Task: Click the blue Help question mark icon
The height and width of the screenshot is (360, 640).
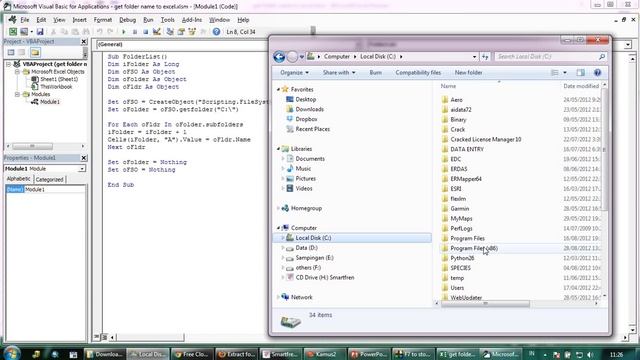Action: point(216,31)
